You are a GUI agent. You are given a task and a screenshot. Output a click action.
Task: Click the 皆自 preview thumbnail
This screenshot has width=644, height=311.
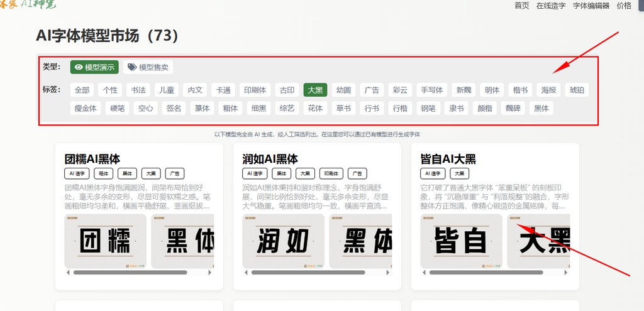(461, 241)
